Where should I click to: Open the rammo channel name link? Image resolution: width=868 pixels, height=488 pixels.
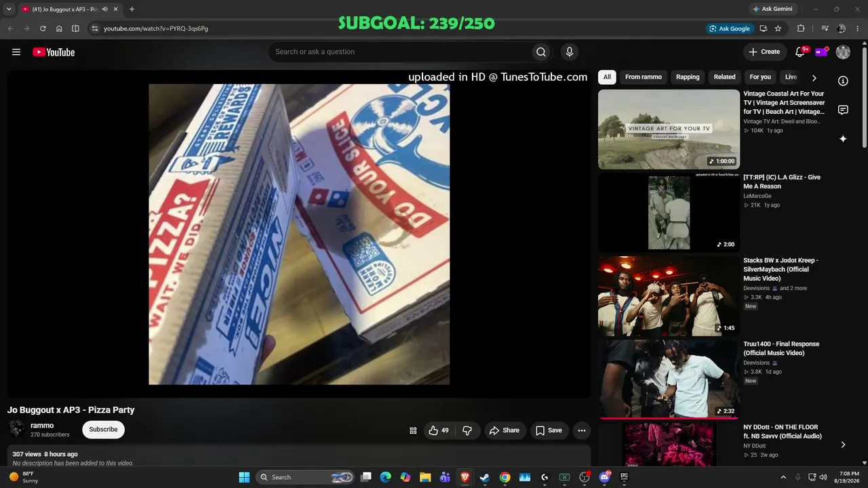(x=42, y=426)
